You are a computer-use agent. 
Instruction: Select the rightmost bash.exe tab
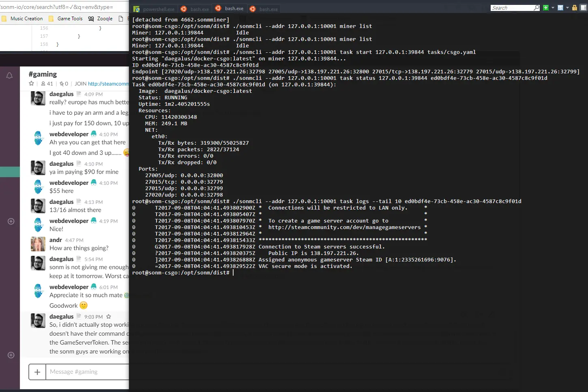point(264,9)
